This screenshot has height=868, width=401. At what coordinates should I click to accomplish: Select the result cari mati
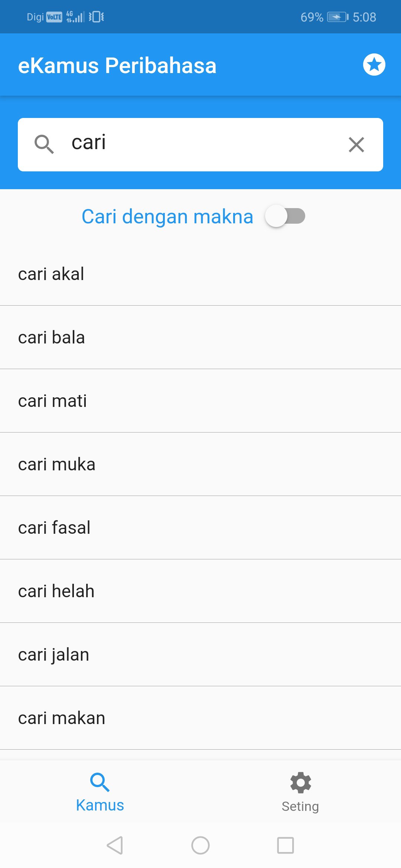pyautogui.click(x=200, y=401)
